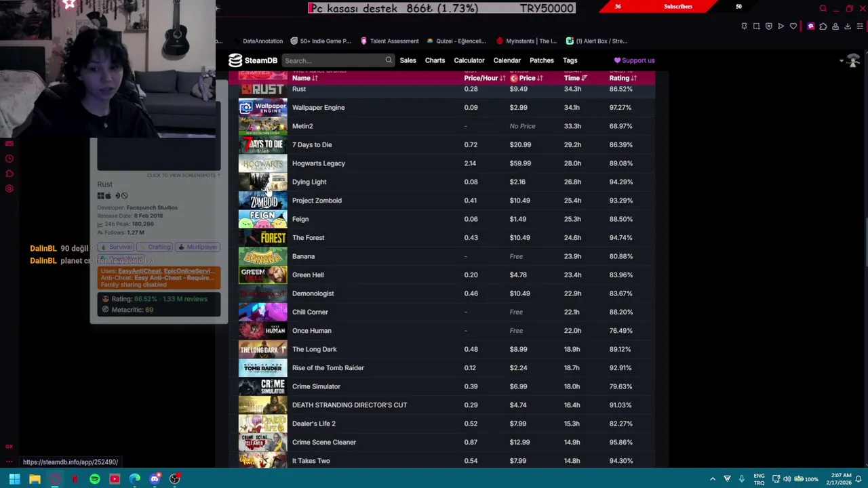Open the Wallpaper Engine game link
Viewport: 868px width, 488px height.
(x=318, y=107)
